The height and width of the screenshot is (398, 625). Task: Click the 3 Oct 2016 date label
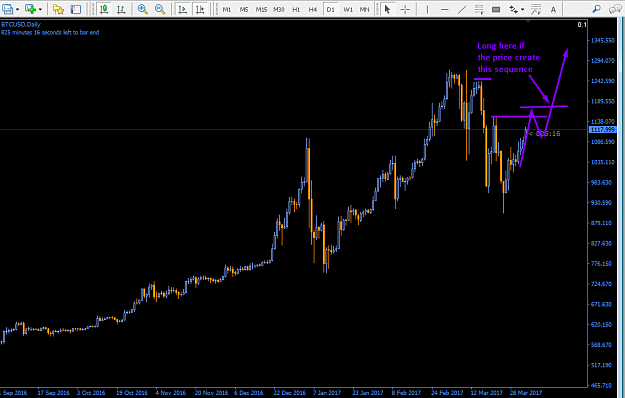[91, 393]
